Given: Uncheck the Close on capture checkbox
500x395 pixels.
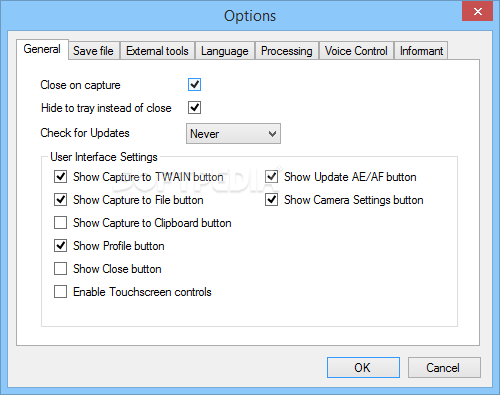Looking at the screenshot, I should point(194,85).
